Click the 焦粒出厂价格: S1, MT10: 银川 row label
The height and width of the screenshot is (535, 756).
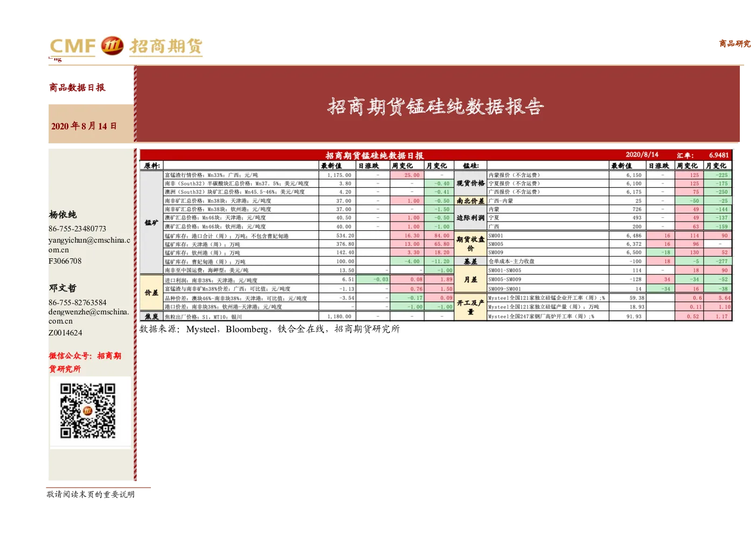tap(204, 317)
